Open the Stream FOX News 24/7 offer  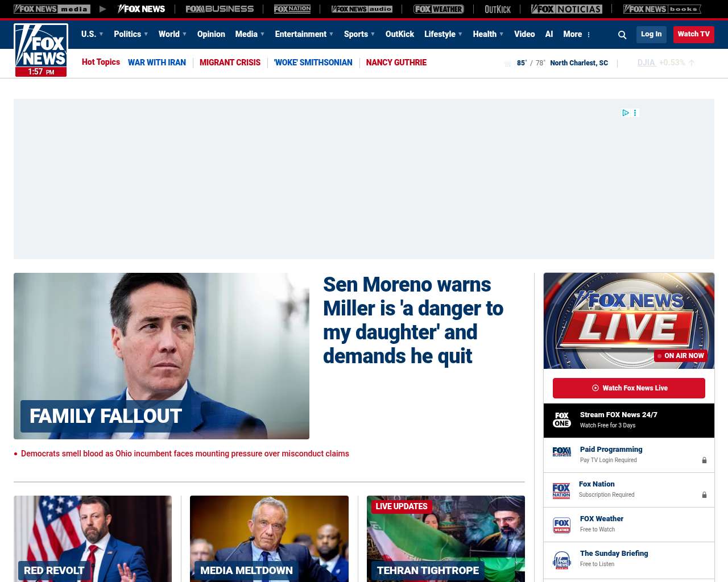click(x=629, y=421)
